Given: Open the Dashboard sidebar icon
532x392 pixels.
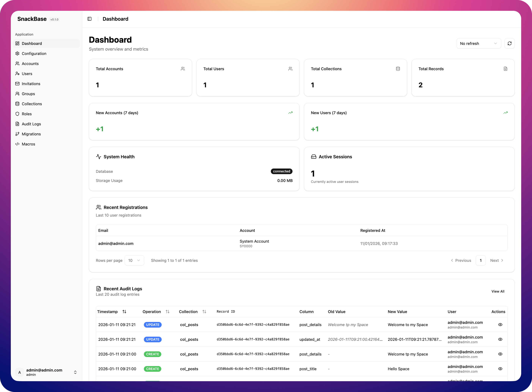Looking at the screenshot, I should point(18,43).
